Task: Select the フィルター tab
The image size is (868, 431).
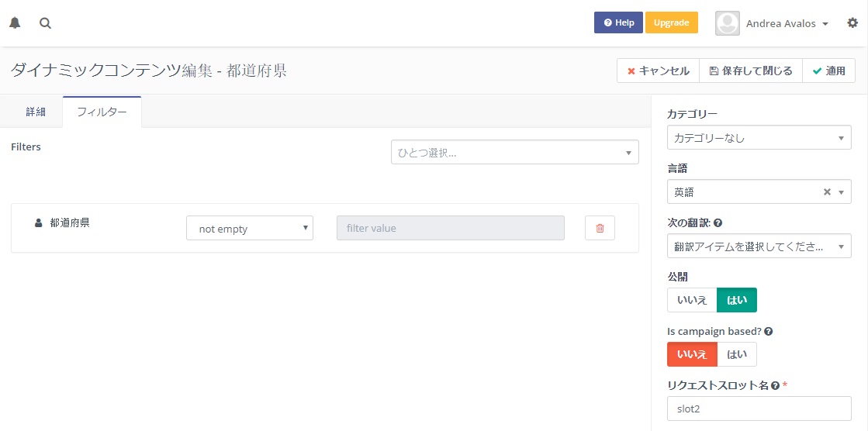Action: tap(102, 112)
